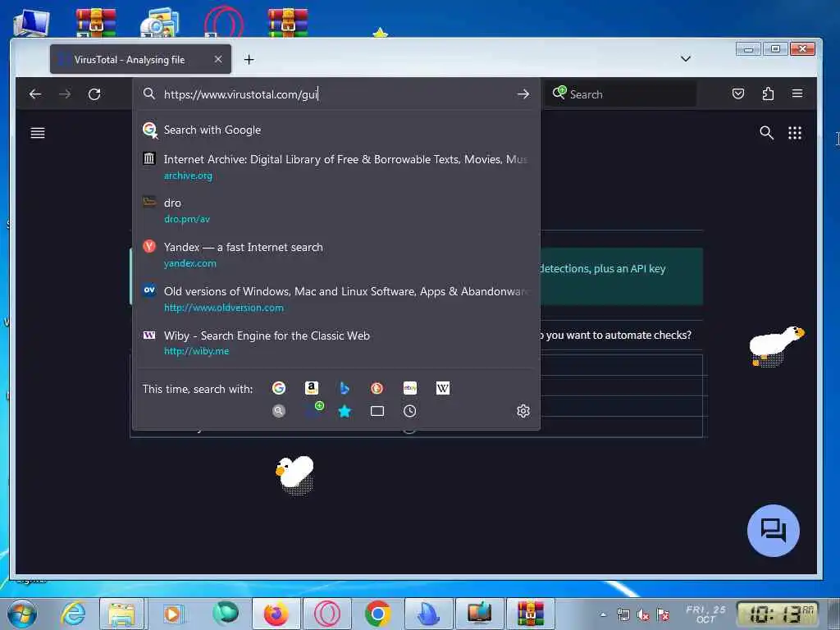This screenshot has height=630, width=840.
Task: Search open tabs using the tab icon
Action: (x=377, y=411)
